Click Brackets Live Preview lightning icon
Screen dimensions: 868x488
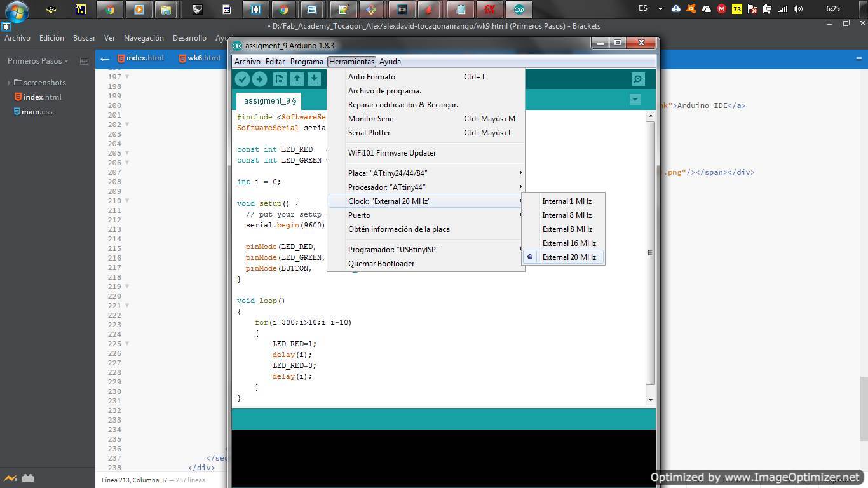pos(10,478)
